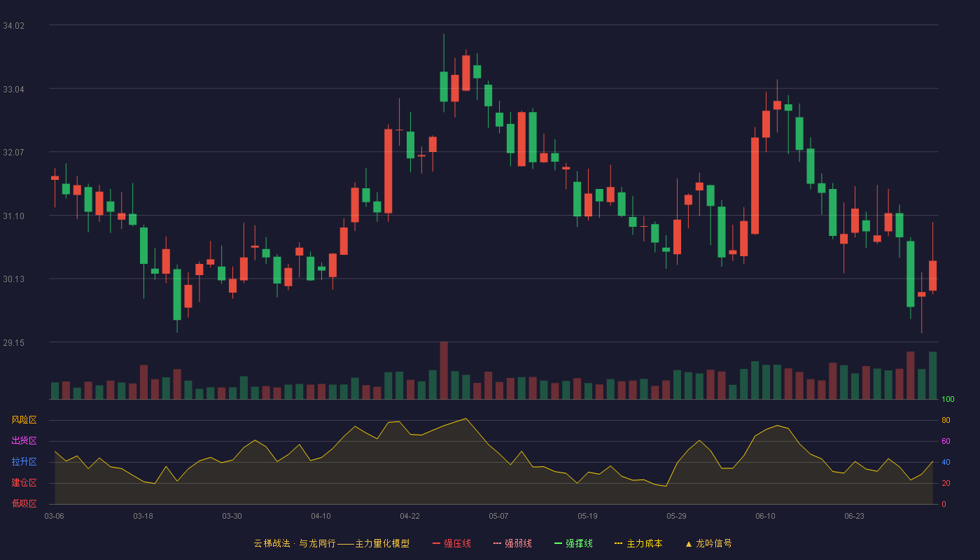
Task: Click the 03-30 date label
Action: [232, 516]
